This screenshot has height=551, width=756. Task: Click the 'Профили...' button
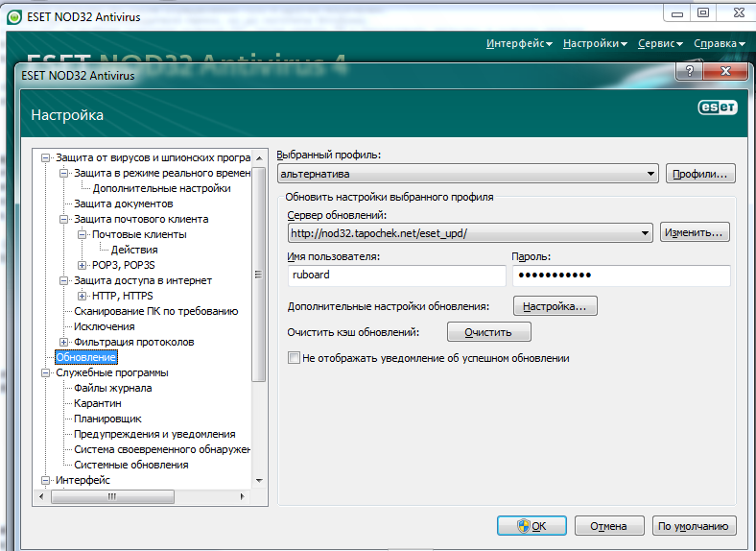[700, 174]
